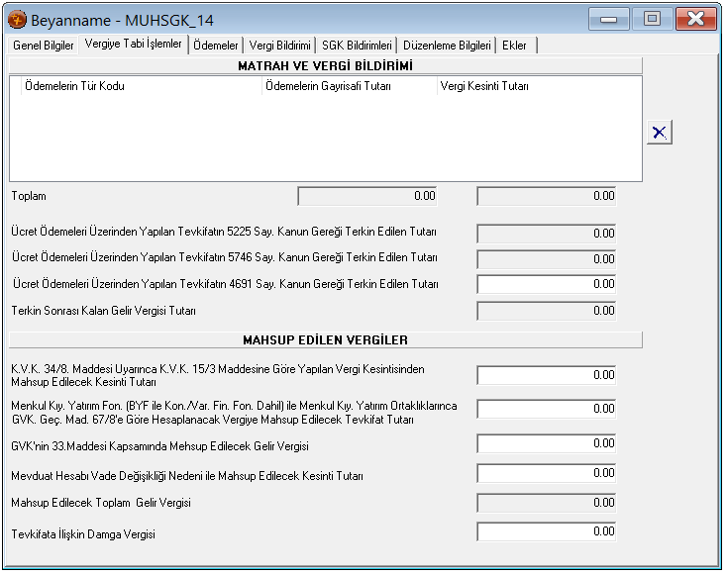The width and height of the screenshot is (728, 575).
Task: Click the Menkul Kıy. Yatırım Fon. tevkifat field
Action: pos(546,409)
